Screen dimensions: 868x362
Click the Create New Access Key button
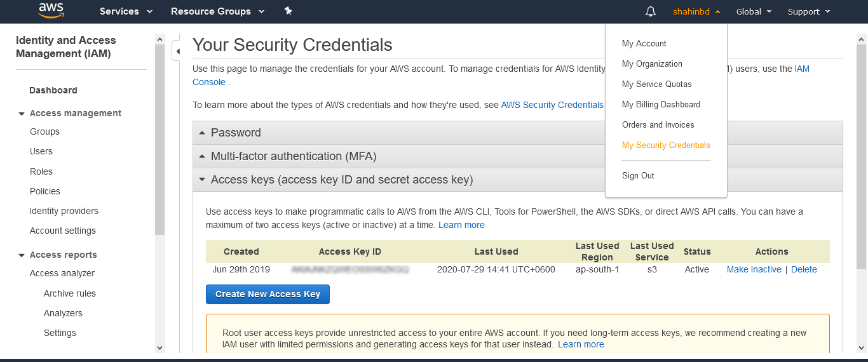coord(268,295)
